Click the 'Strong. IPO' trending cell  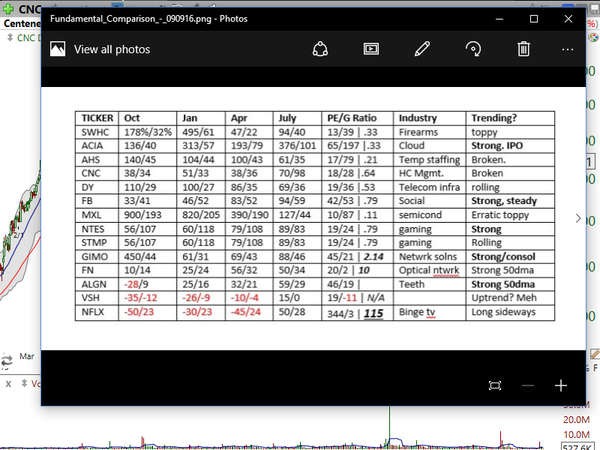coord(510,146)
